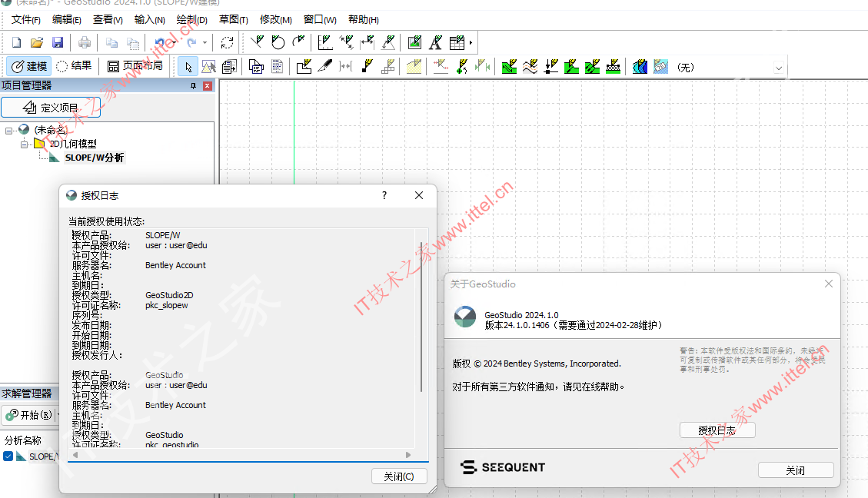Switch to 结果 results mode

tap(74, 66)
